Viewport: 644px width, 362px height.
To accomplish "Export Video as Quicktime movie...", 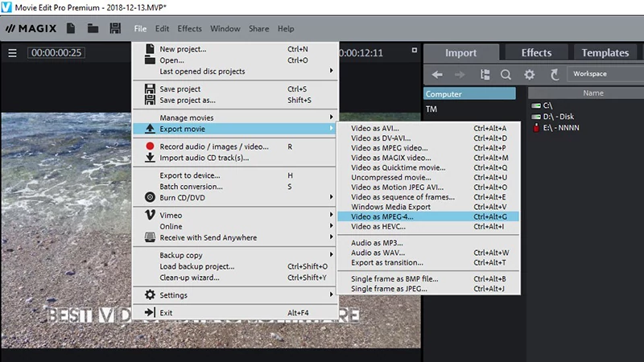I will 428,167.
